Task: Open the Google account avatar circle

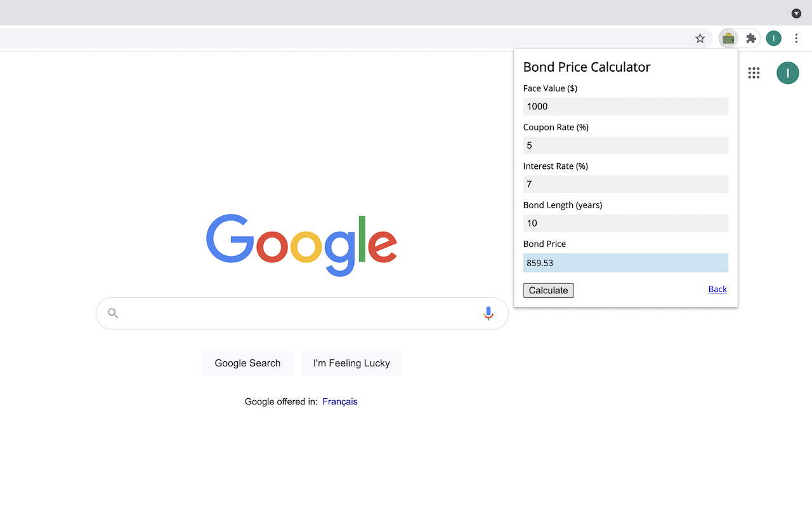Action: [x=788, y=72]
